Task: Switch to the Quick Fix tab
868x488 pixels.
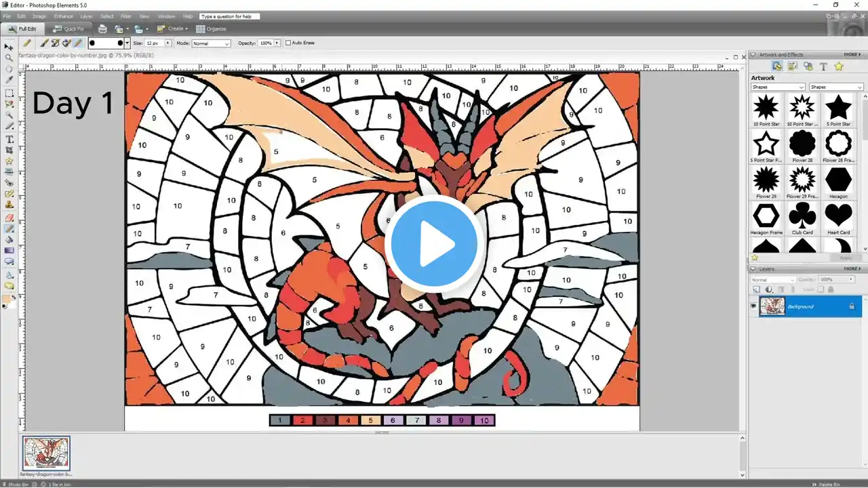Action: (x=68, y=29)
